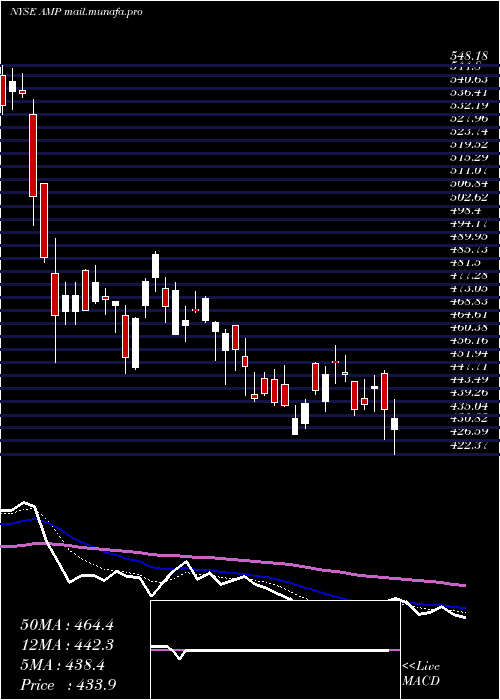Click the 5MA : 438.4 readout
Viewport: 500px width, 700px height.
62,665
